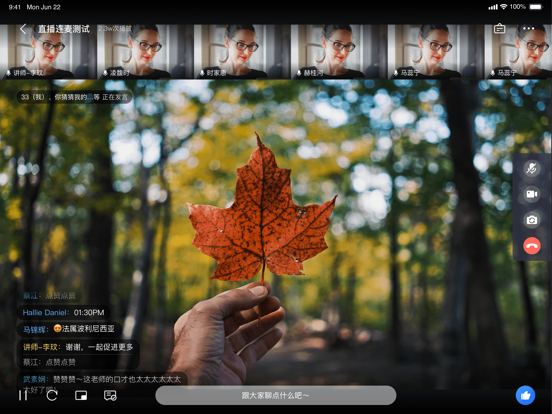Image resolution: width=552 pixels, height=414 pixels.
Task: Select the 凌魏时 video thumbnail
Action: 145,51
